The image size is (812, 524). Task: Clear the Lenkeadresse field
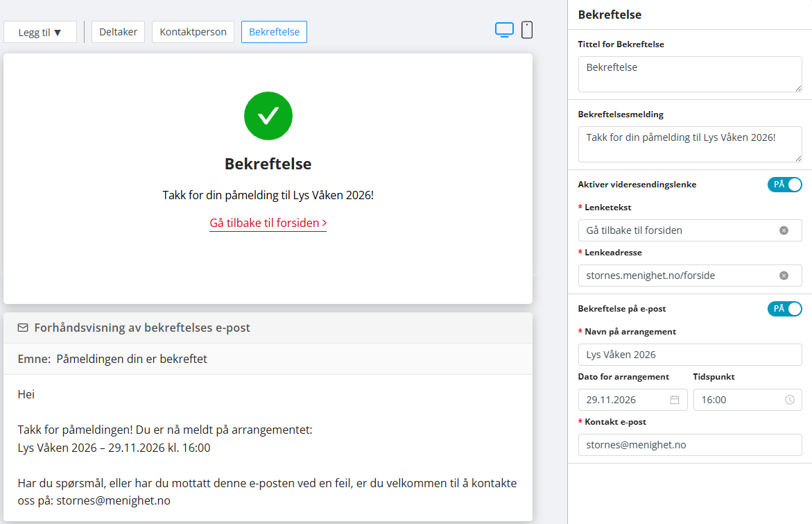click(x=784, y=276)
